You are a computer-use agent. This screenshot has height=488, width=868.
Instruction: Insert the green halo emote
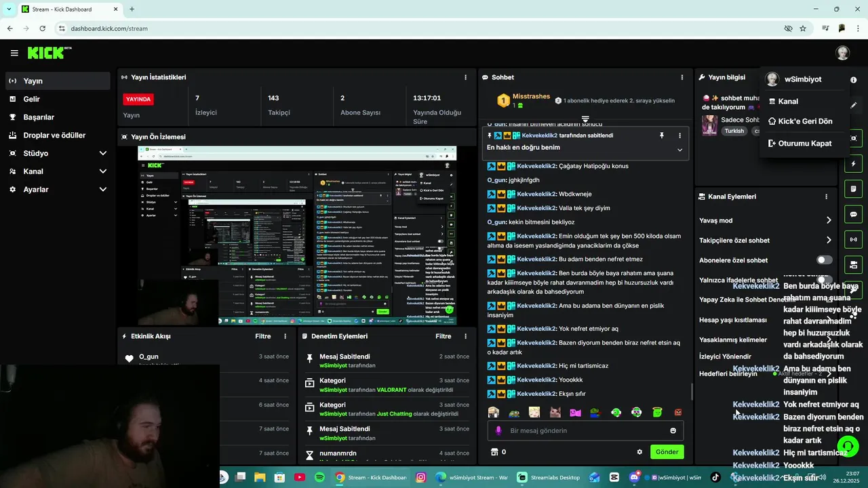[x=657, y=412]
